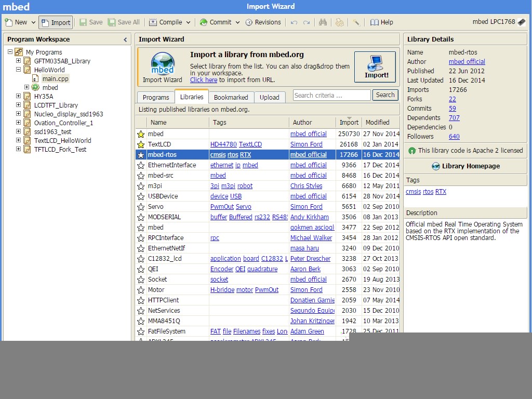Sort by the Import column header
The width and height of the screenshot is (532, 399).
(349, 123)
